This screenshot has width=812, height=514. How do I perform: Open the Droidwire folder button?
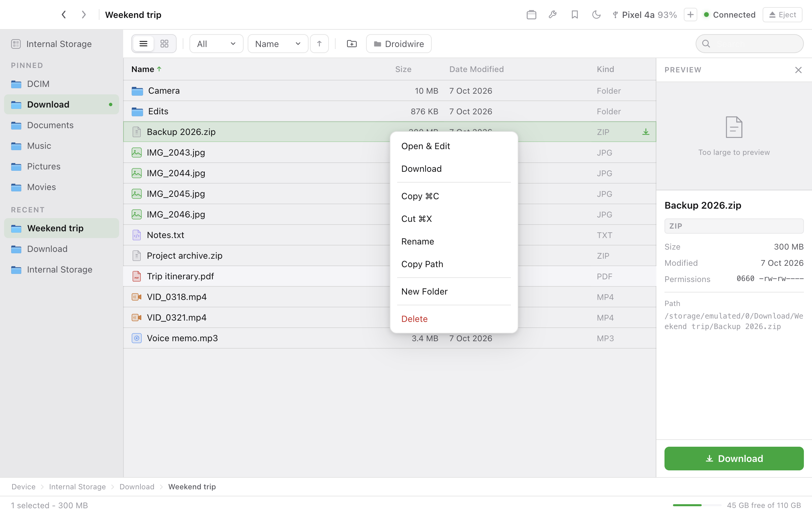click(399, 44)
